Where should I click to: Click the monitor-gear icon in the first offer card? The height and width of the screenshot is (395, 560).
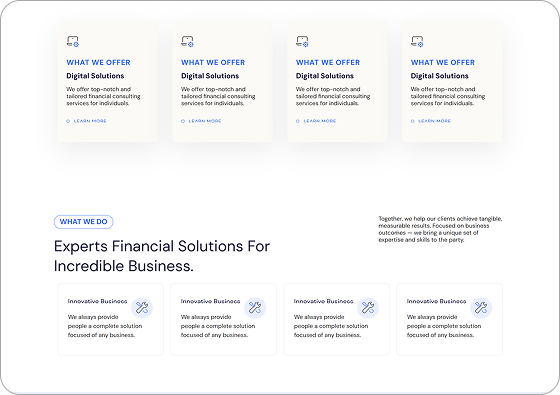[x=73, y=41]
